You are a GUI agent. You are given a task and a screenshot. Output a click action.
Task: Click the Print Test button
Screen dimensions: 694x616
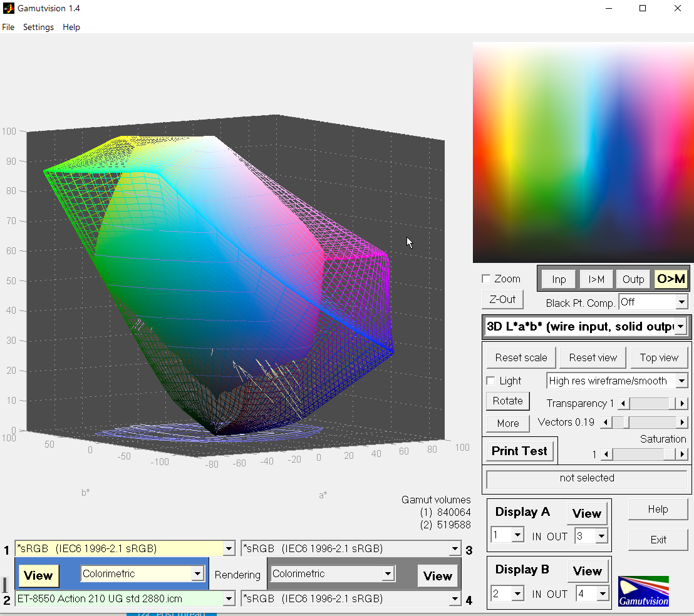tap(519, 451)
